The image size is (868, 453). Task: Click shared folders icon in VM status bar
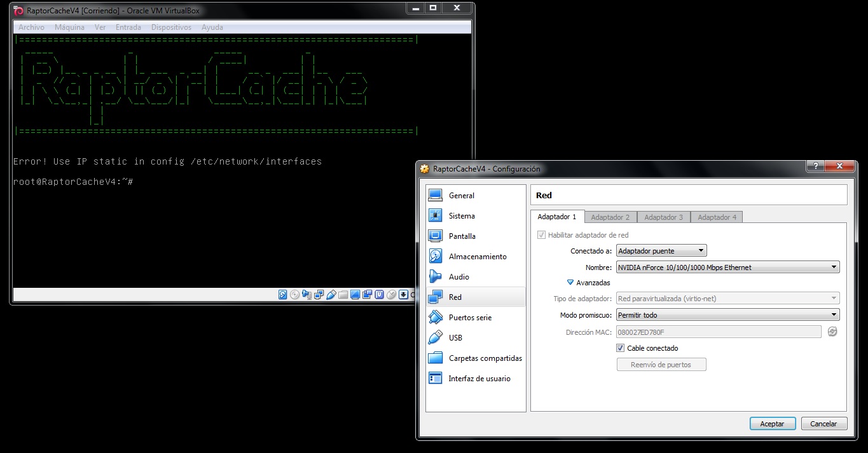pos(343,295)
